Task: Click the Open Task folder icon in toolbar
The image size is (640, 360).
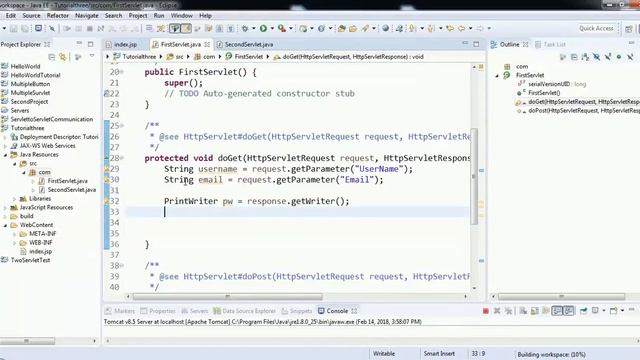Action: pos(353,28)
